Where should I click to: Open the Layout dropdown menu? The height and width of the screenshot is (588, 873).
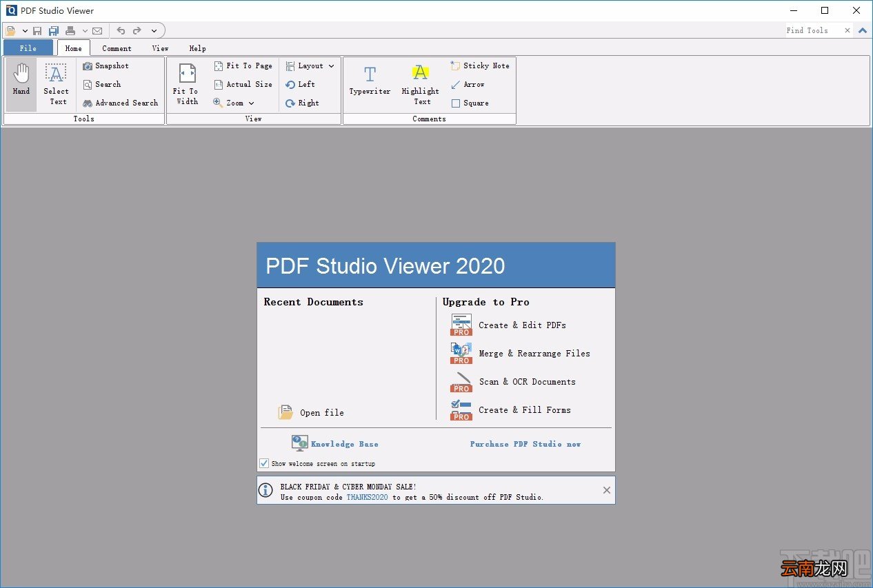(x=310, y=65)
